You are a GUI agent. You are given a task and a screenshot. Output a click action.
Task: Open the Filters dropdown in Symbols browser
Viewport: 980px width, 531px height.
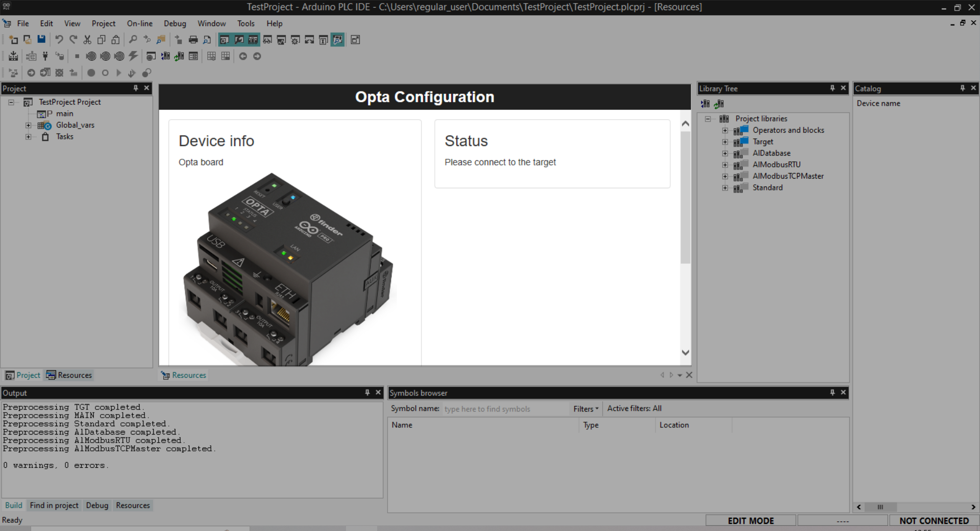point(585,409)
